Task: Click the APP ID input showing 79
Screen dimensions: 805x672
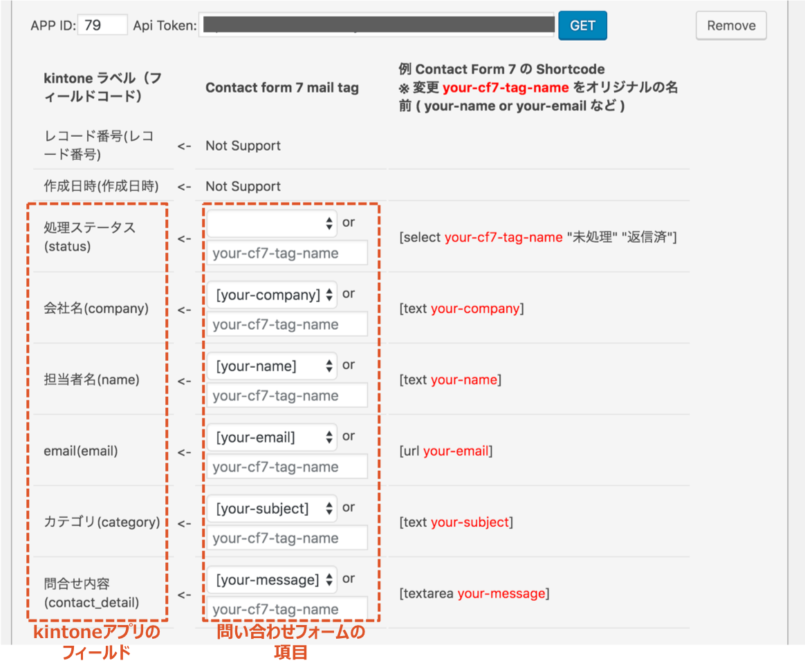Action: coord(102,24)
